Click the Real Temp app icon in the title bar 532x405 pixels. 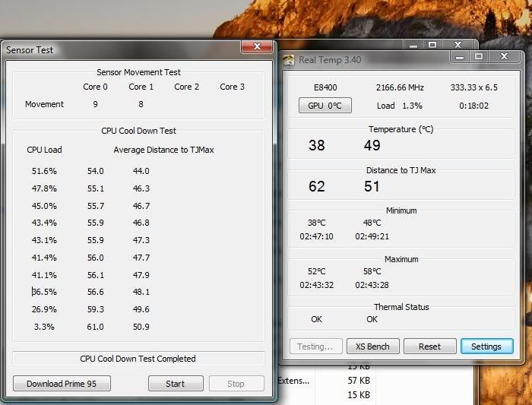click(288, 60)
